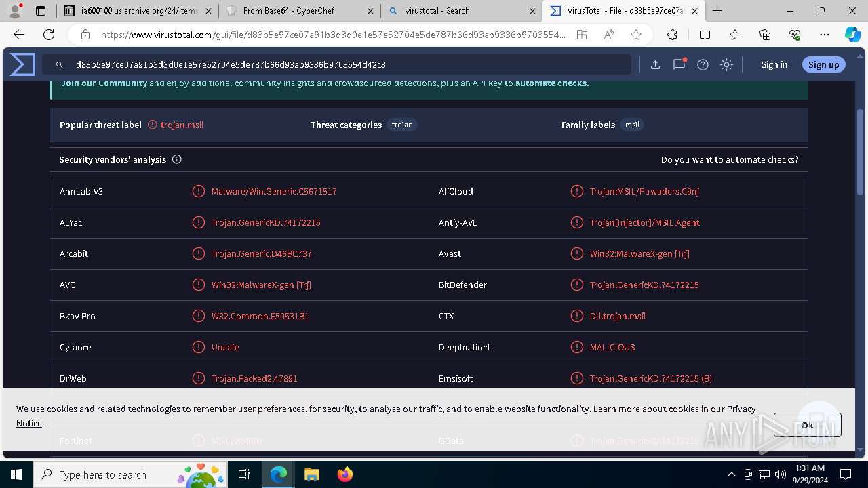The height and width of the screenshot is (488, 868).
Task: Click Do you want to automate checks?
Action: (730, 160)
